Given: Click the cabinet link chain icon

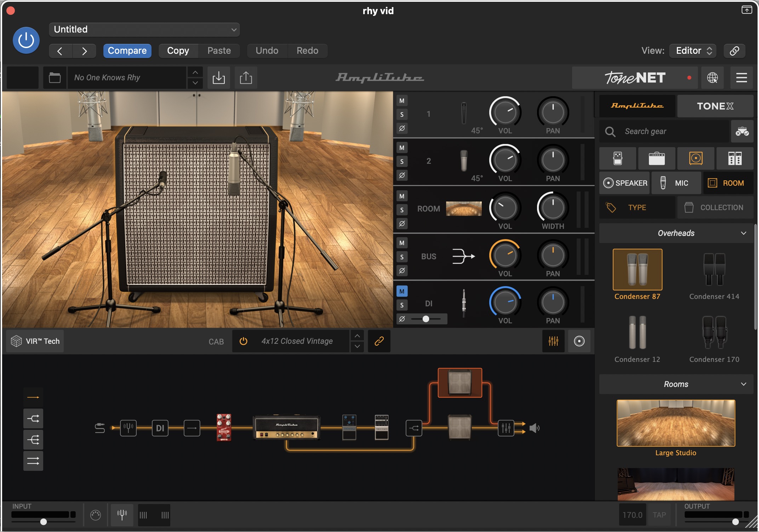Looking at the screenshot, I should click(x=379, y=341).
